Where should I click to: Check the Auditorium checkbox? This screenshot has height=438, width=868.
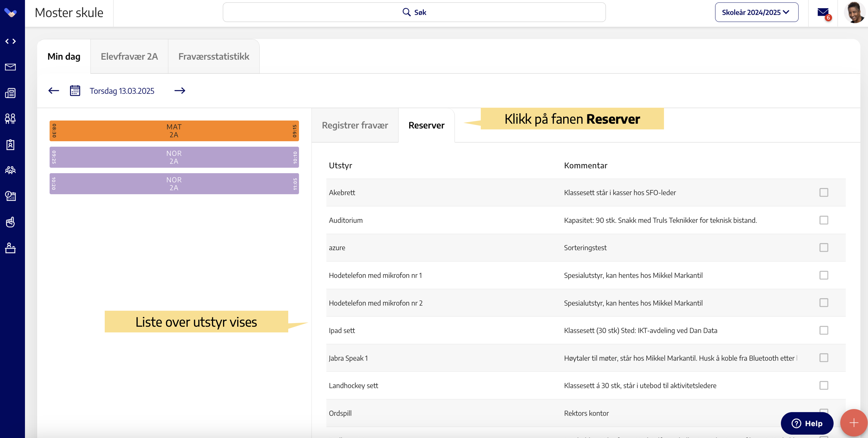pyautogui.click(x=824, y=220)
